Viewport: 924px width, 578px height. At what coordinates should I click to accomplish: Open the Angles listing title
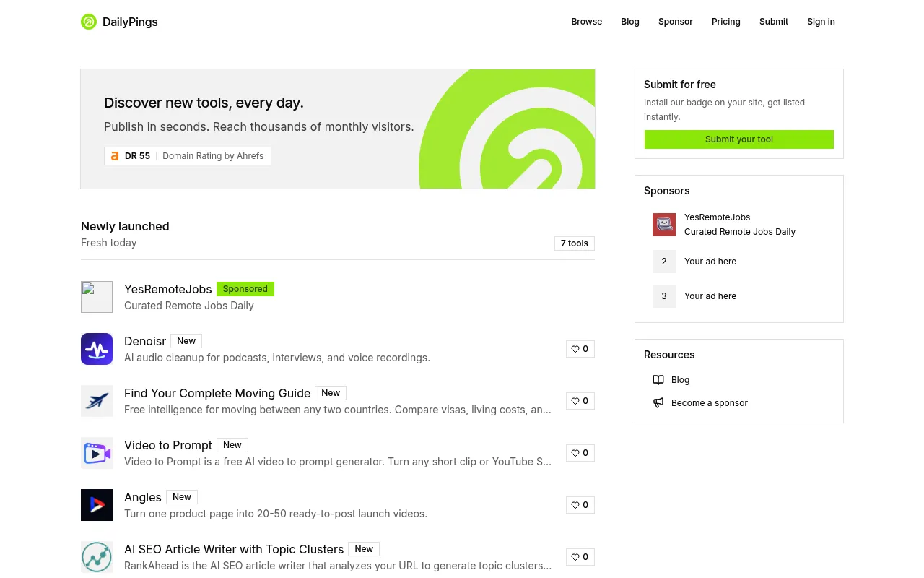pyautogui.click(x=143, y=497)
